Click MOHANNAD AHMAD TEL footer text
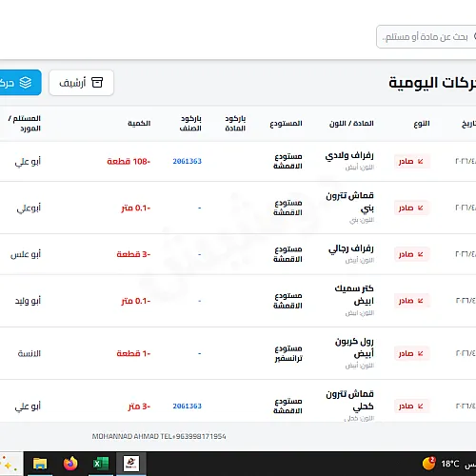 (x=159, y=436)
